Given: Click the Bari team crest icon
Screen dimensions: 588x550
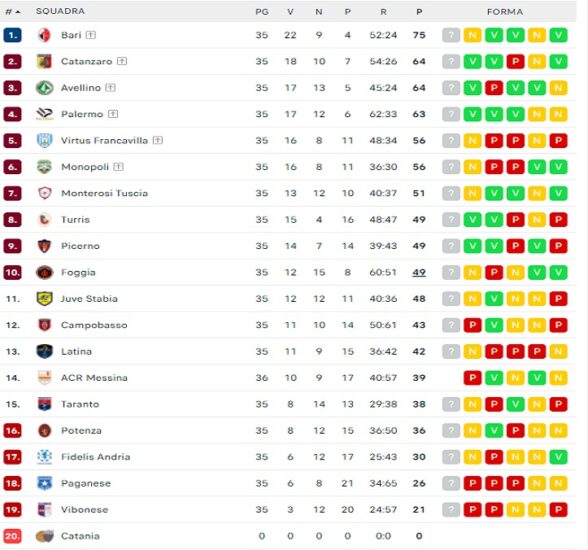Looking at the screenshot, I should pos(44,35).
